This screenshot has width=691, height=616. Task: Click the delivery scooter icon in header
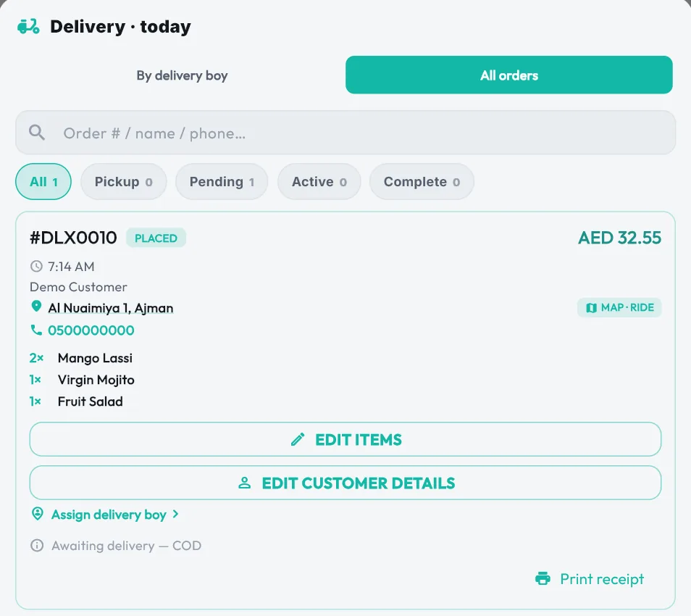click(x=28, y=27)
